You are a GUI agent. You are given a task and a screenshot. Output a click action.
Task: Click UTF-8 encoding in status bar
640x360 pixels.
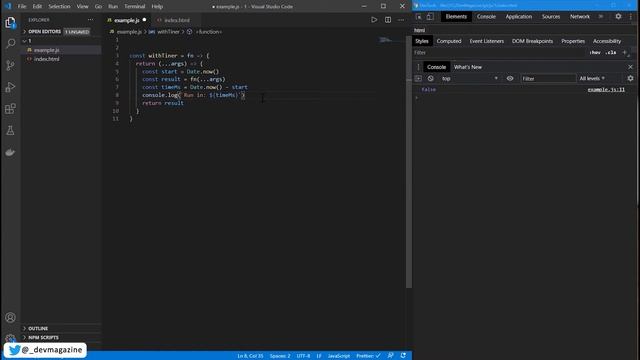(x=303, y=356)
